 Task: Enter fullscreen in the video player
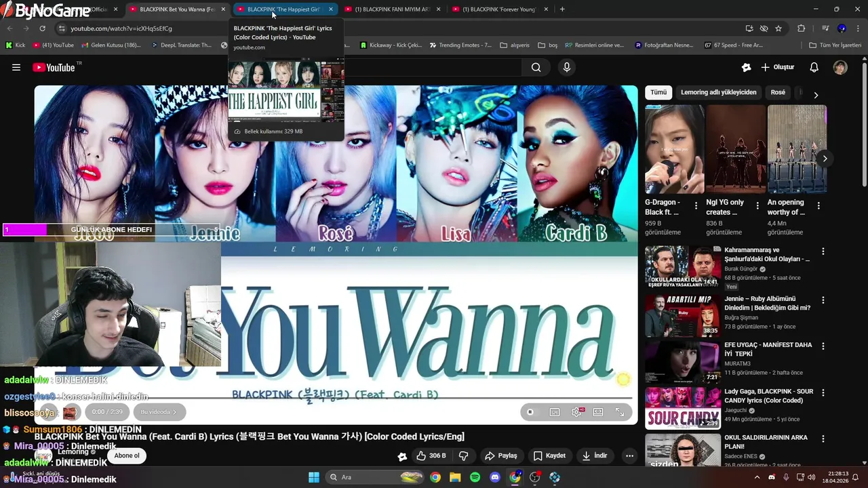click(x=620, y=411)
